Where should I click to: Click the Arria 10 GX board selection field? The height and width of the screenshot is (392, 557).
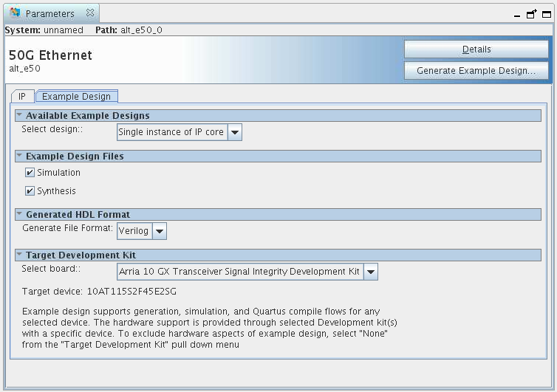240,272
